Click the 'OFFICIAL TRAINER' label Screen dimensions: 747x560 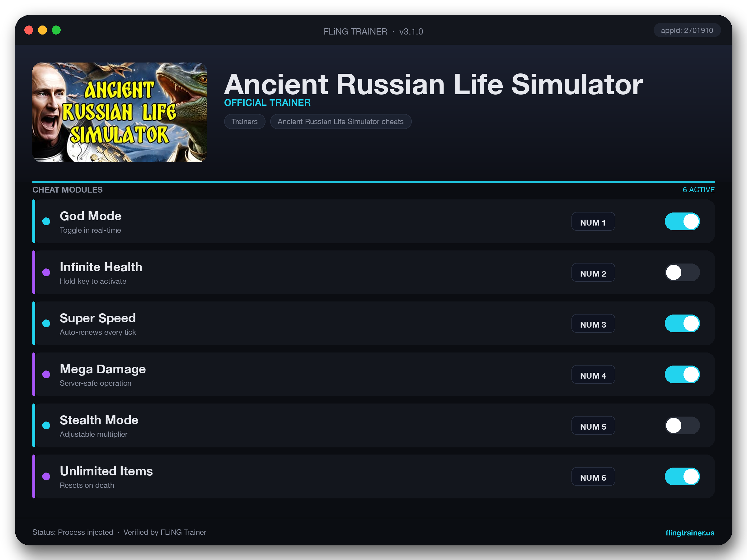[267, 103]
